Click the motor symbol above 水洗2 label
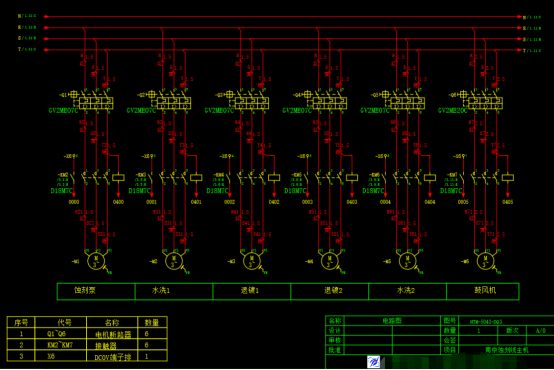The image size is (554, 370). click(x=407, y=262)
